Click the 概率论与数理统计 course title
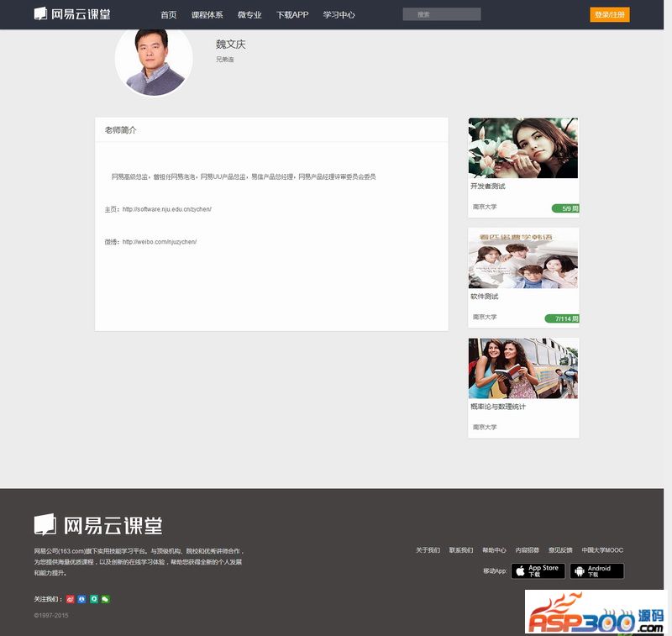The width and height of the screenshot is (672, 636). pyautogui.click(x=497, y=407)
